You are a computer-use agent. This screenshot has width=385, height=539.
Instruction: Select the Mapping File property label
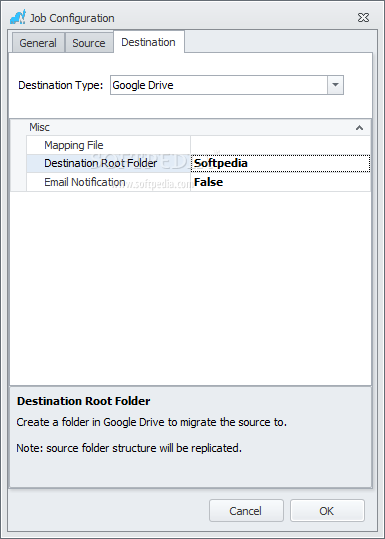pos(74,145)
